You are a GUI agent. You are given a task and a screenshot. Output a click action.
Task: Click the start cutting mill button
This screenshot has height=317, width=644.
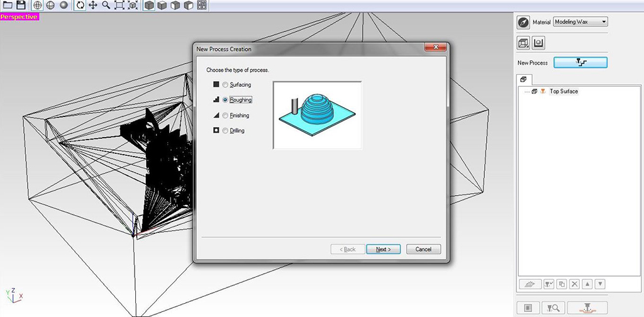click(587, 308)
